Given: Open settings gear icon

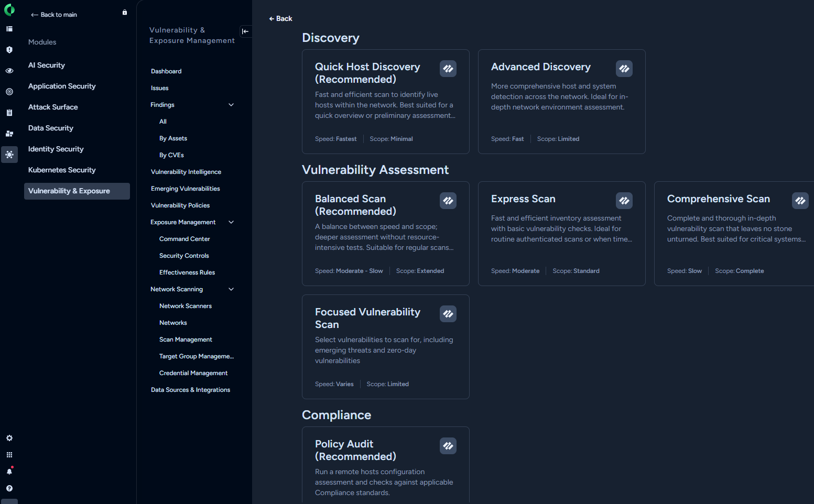Looking at the screenshot, I should pos(9,438).
